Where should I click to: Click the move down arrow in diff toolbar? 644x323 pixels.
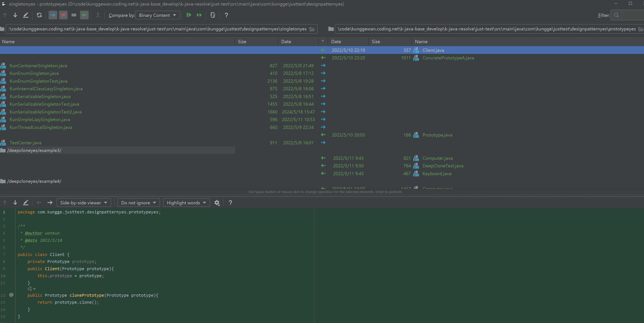tap(15, 203)
